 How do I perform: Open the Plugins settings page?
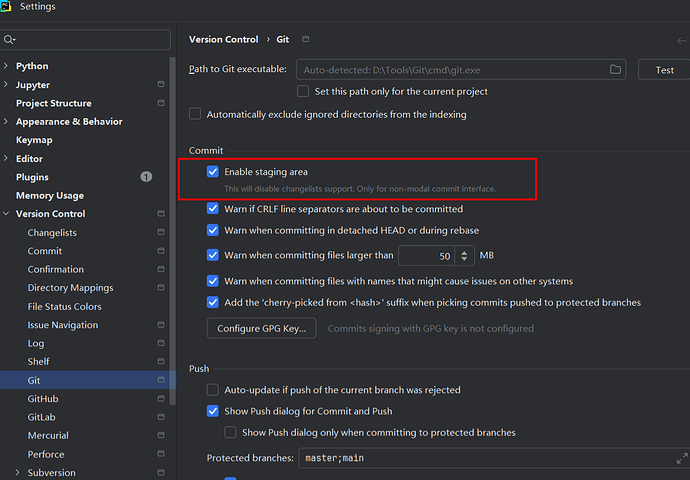[x=32, y=177]
